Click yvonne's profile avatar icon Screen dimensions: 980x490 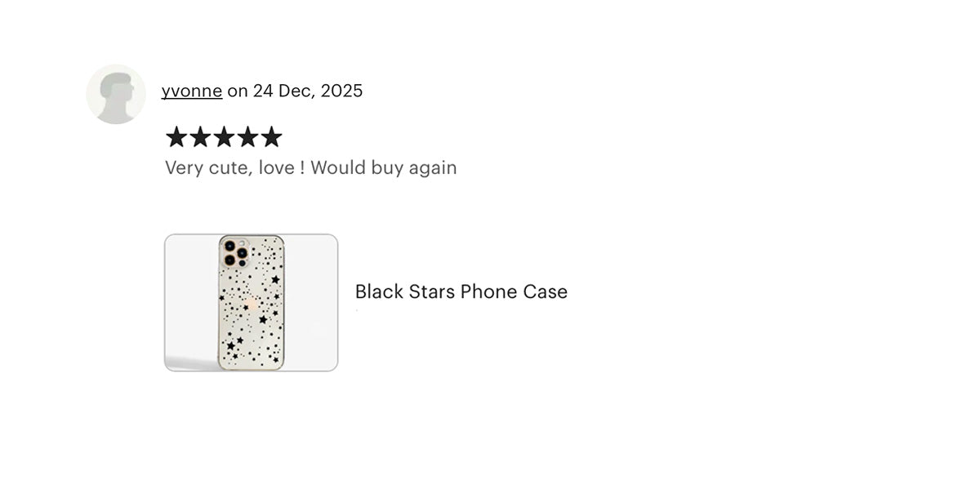116,94
